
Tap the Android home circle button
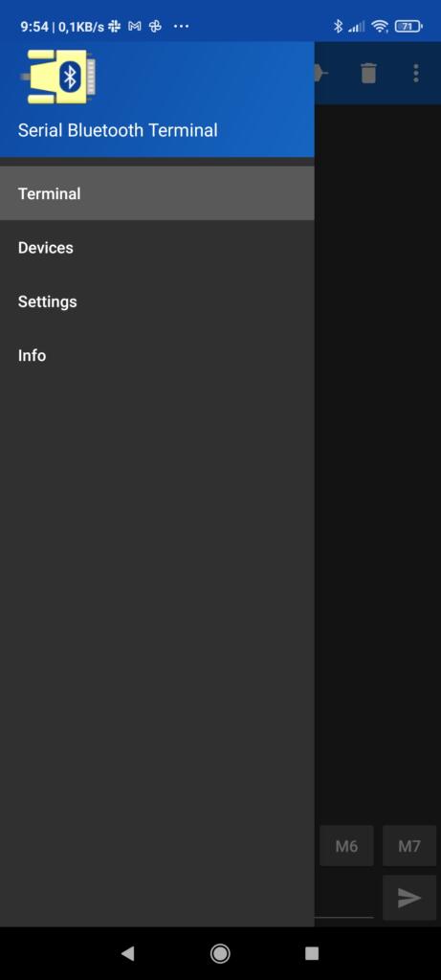point(220,953)
